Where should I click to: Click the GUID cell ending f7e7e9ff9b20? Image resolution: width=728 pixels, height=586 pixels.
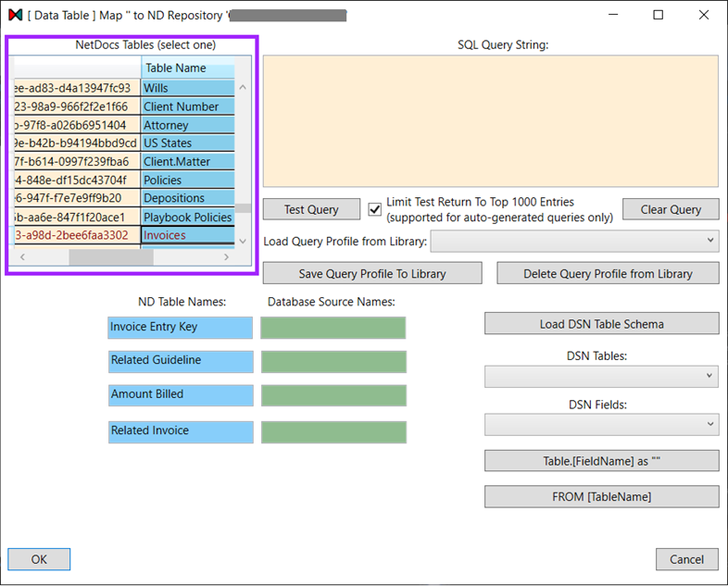[77, 198]
